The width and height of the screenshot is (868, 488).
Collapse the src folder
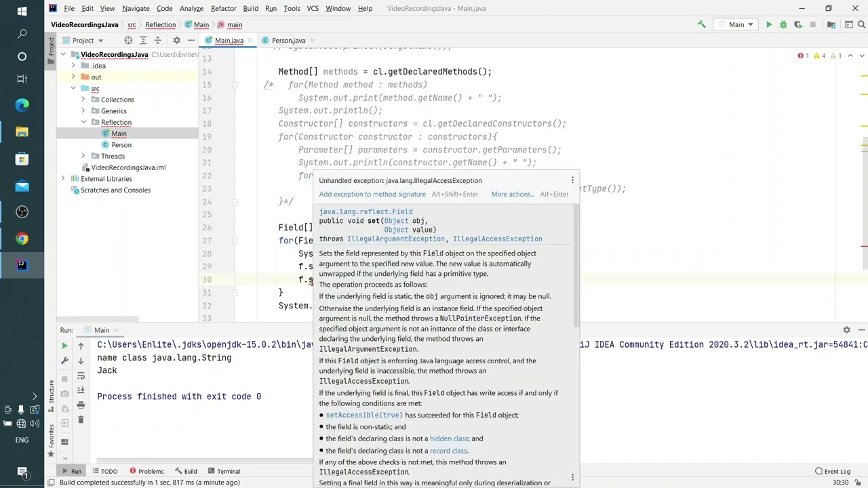pos(73,88)
